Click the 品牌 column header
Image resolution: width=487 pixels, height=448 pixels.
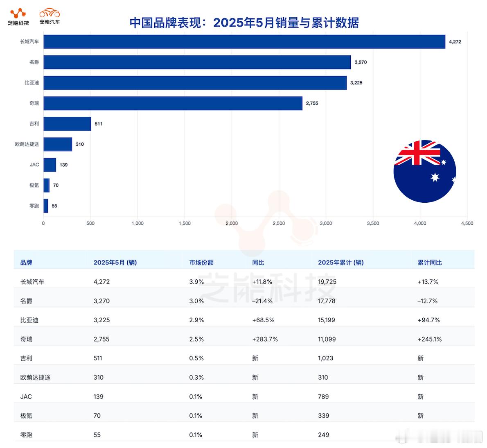click(27, 262)
